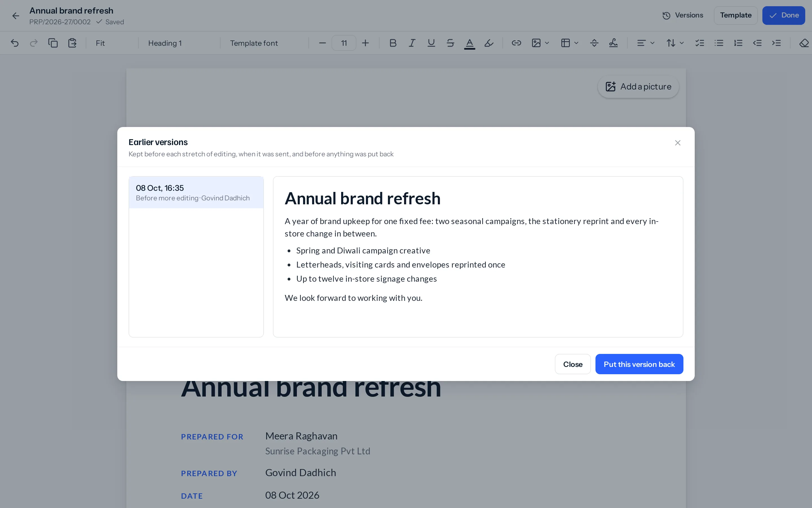Open the Template font dropdown

click(264, 43)
